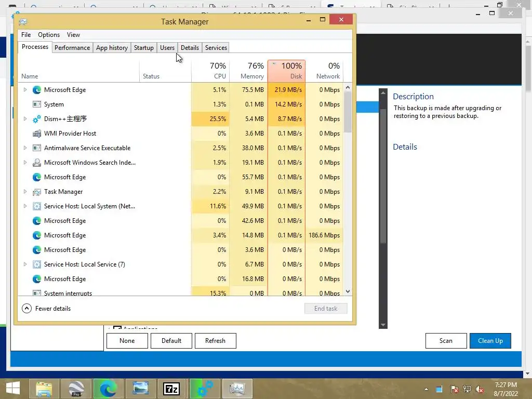Click Task Manager button in the taskbar
Screen dimensions: 532x399
(237, 389)
